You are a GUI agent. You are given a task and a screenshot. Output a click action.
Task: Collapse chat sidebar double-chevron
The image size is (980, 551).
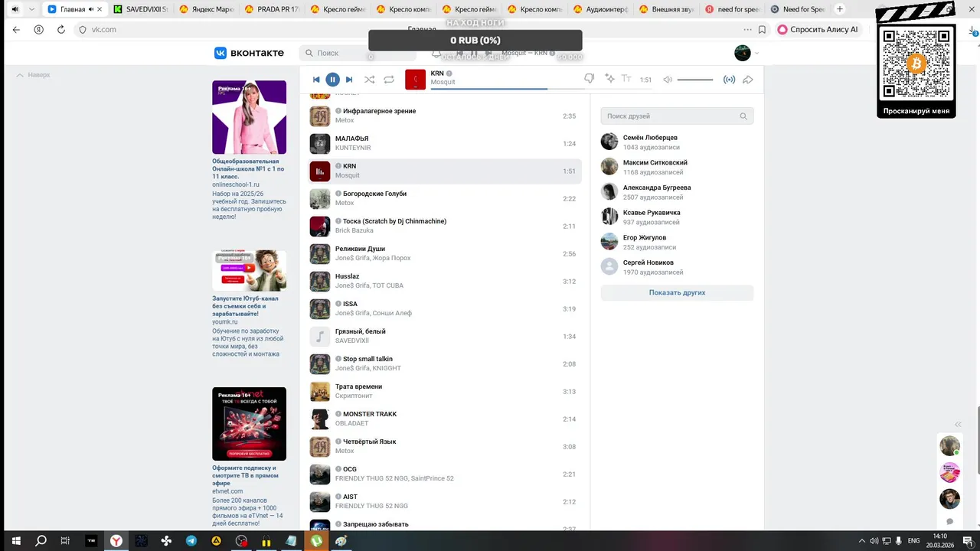pos(958,424)
